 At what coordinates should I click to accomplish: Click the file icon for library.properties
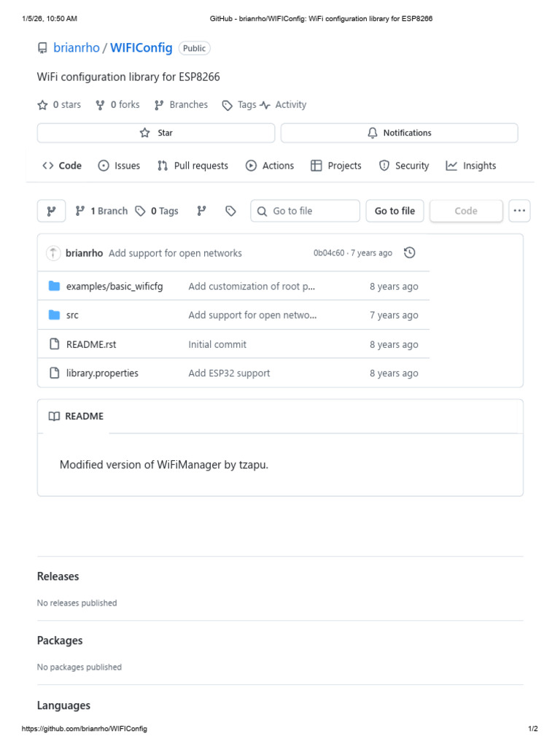point(54,373)
